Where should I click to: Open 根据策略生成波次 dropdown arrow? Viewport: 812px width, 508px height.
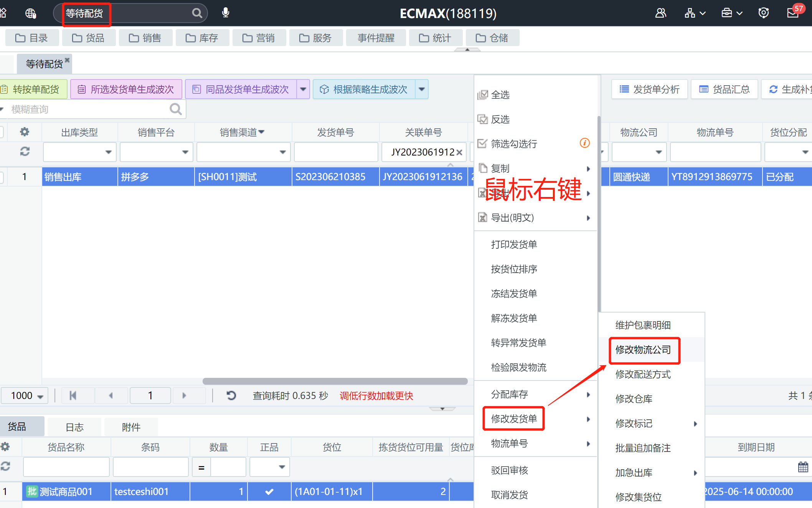[x=422, y=89]
